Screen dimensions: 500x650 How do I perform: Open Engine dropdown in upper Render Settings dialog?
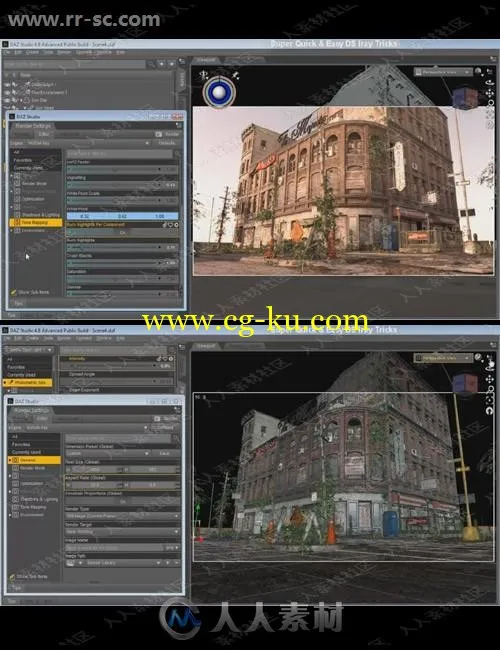86,143
